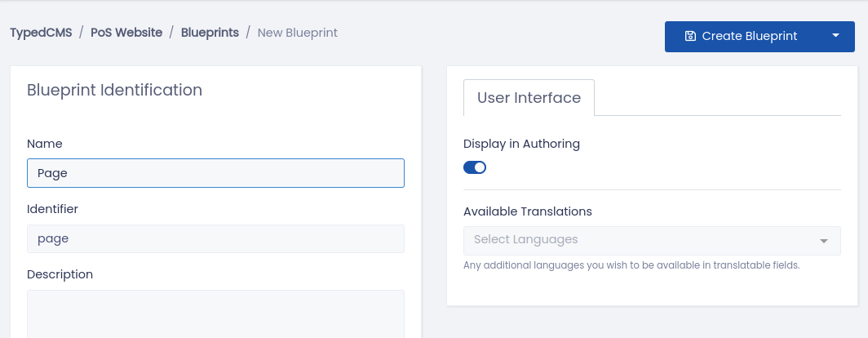
Task: Click the Name field label
Action: (45, 144)
